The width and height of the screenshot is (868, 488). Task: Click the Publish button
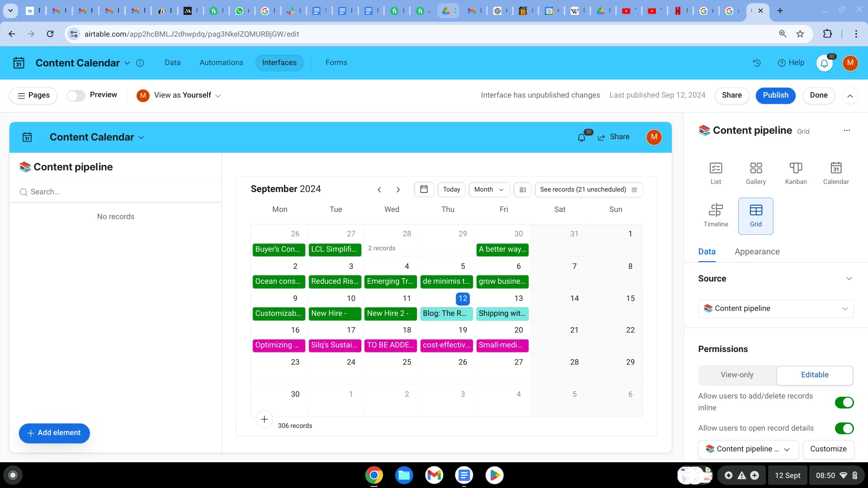775,95
